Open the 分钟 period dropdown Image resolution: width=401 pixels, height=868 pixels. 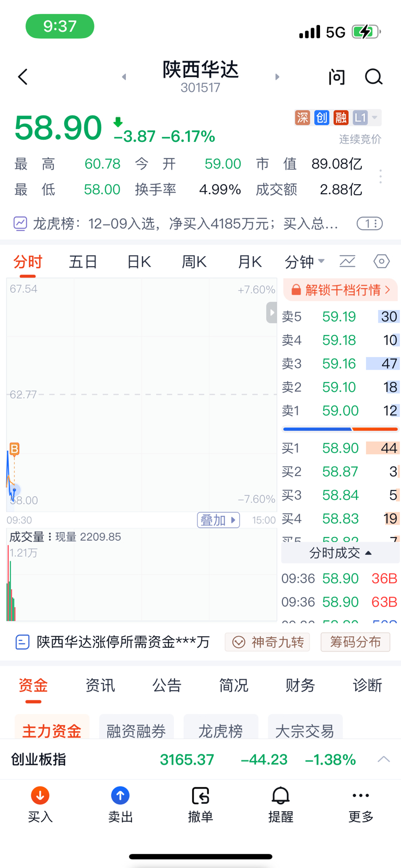pos(304,261)
